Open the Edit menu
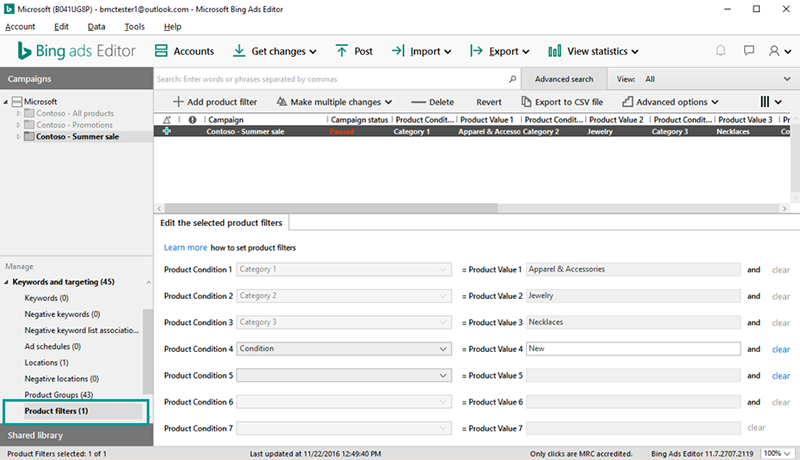The width and height of the screenshot is (800, 460). tap(61, 27)
